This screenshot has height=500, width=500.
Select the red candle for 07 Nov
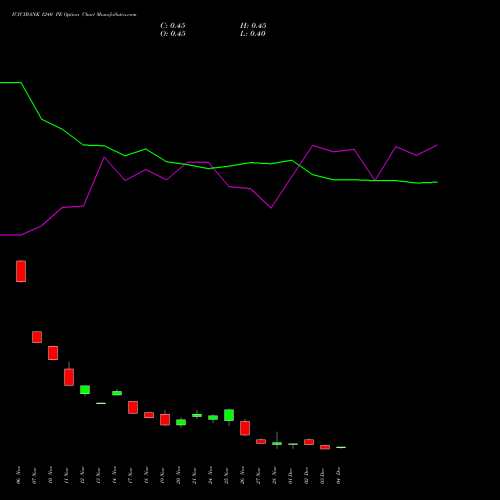click(x=37, y=337)
